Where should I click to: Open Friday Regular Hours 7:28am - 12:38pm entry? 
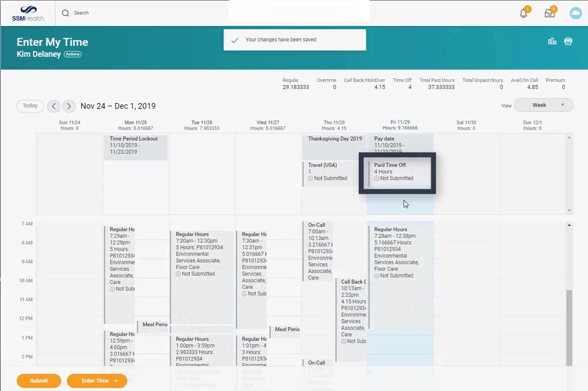click(400, 278)
